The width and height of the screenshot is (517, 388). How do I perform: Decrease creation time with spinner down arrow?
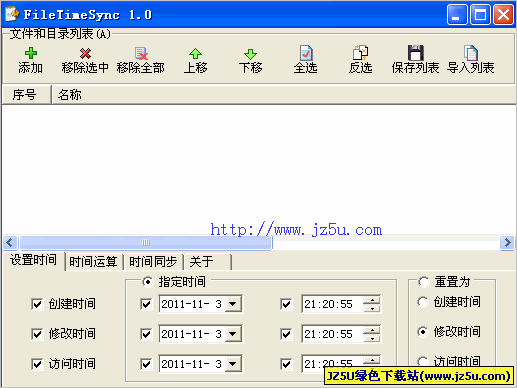pyautogui.click(x=372, y=308)
